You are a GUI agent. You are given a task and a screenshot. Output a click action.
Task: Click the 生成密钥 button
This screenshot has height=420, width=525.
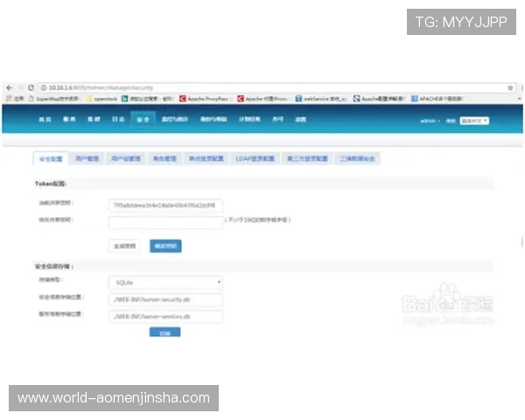(124, 247)
